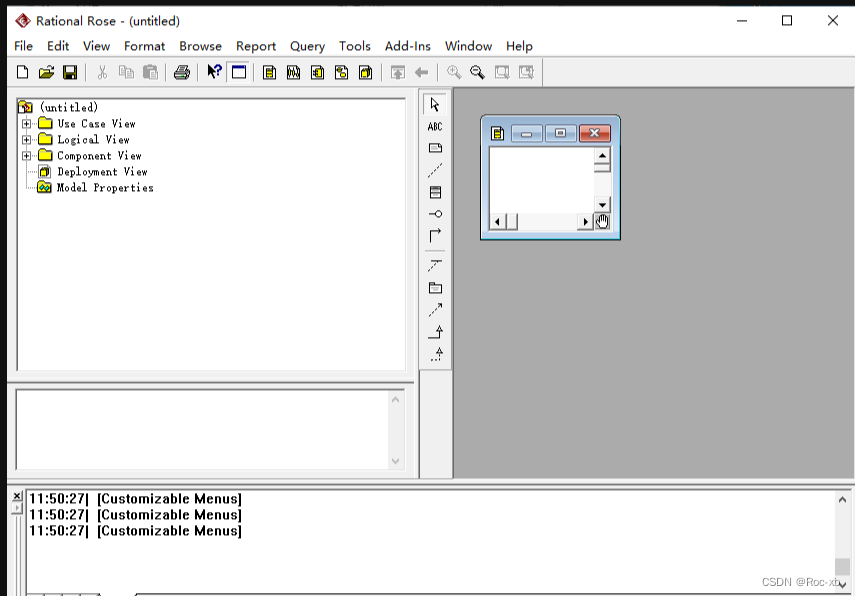Select Component View in browser tree
This screenshot has height=596, width=855.
(x=99, y=155)
